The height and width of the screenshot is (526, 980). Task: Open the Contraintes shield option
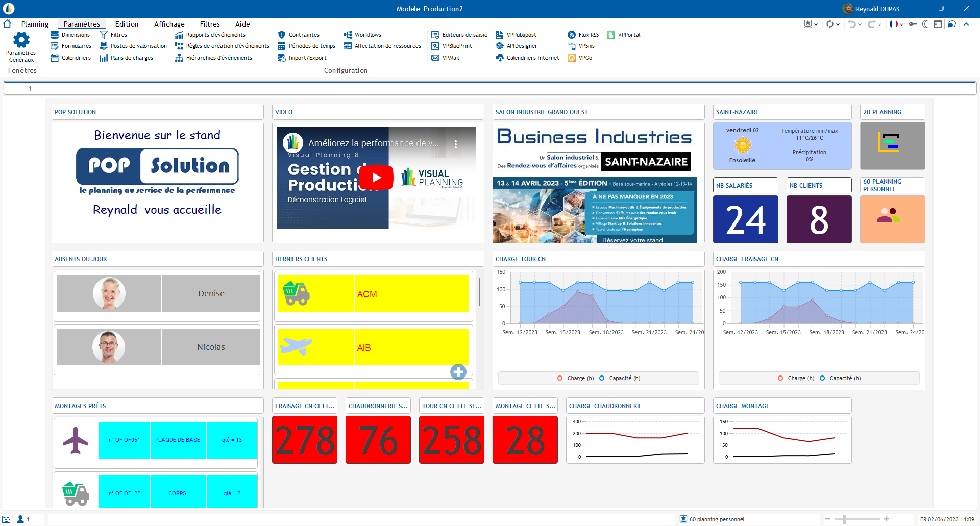299,35
